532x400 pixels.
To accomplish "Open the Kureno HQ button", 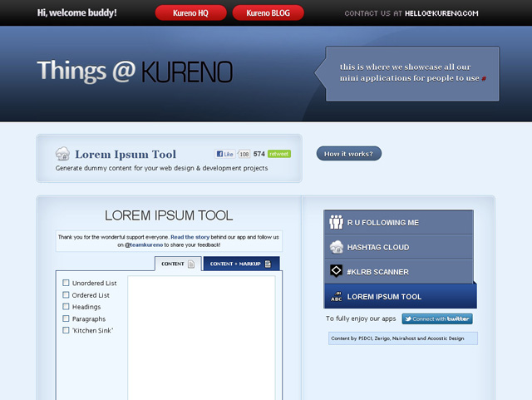I will [190, 13].
